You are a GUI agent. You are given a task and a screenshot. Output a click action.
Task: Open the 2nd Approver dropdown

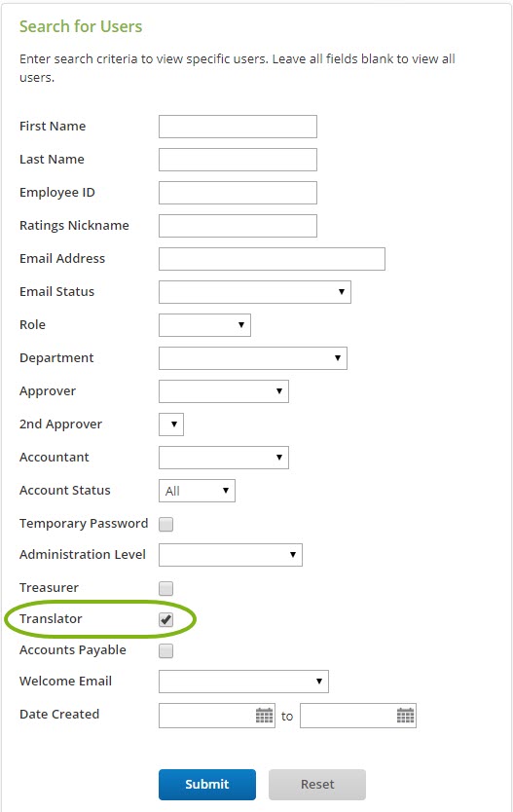[171, 424]
